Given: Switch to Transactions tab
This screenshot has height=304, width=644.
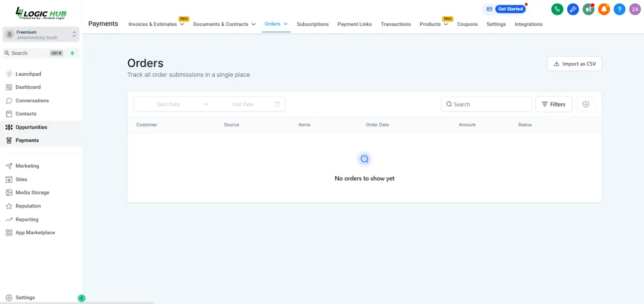Looking at the screenshot, I should coord(396,24).
